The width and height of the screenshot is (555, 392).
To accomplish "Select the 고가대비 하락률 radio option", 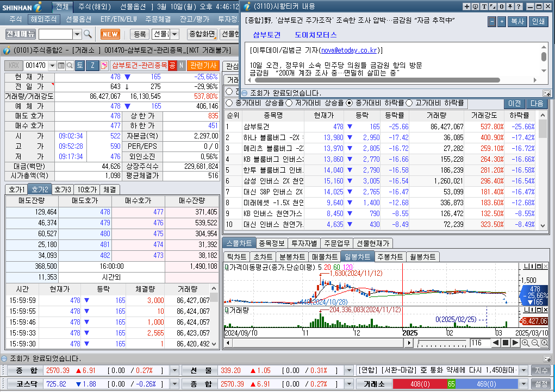I will [409, 103].
